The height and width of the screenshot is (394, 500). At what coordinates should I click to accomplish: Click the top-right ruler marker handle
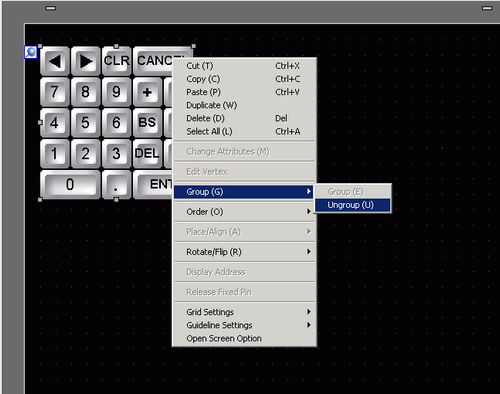[487, 8]
